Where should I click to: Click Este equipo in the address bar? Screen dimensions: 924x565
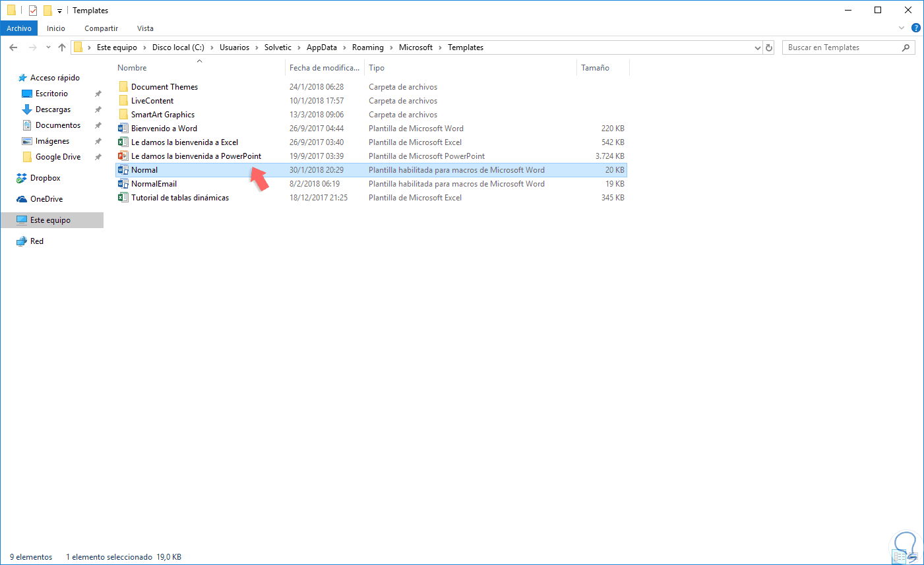tap(117, 47)
